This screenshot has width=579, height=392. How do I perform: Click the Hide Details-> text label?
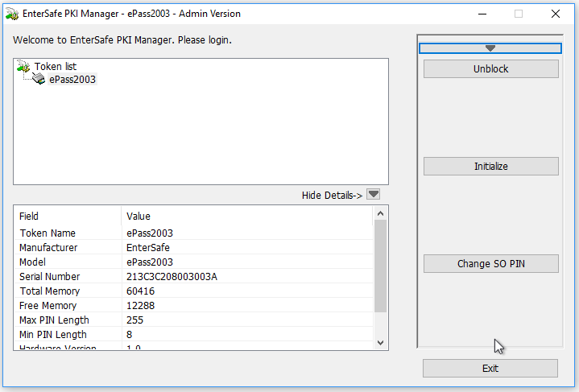point(332,195)
